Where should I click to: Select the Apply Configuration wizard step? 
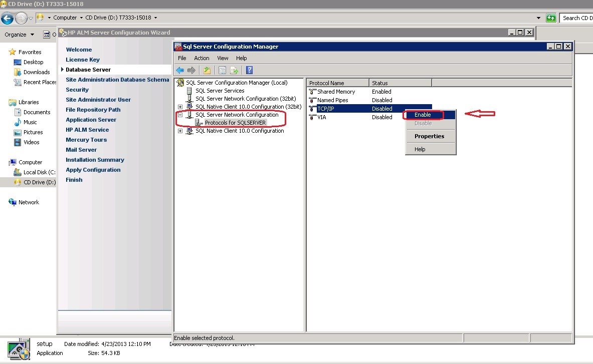point(93,170)
